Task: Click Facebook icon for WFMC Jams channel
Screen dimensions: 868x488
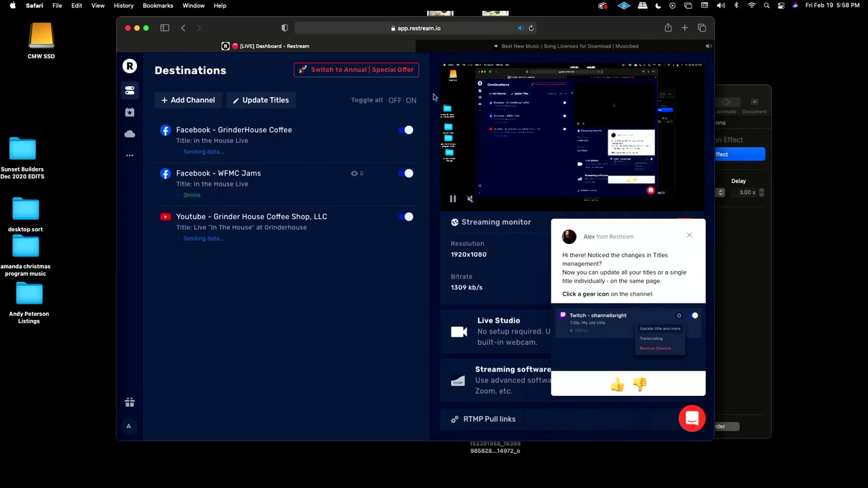Action: [x=165, y=174]
